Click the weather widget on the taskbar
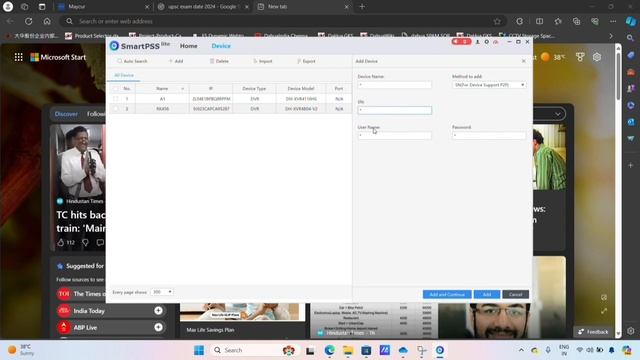The image size is (640, 360). tap(20, 350)
